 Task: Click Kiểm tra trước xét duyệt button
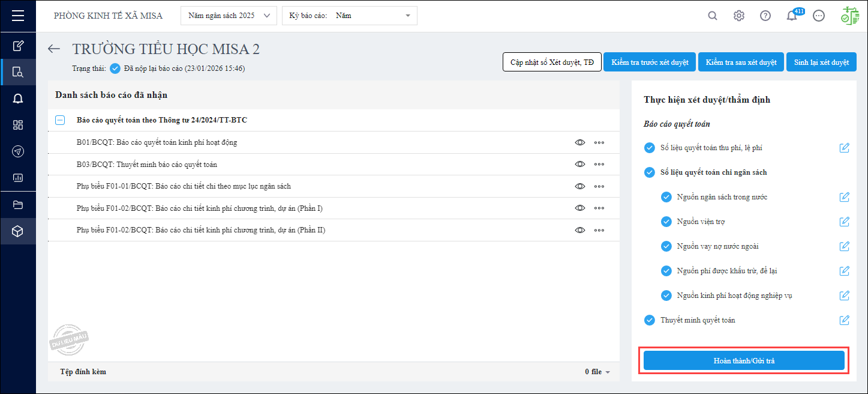(x=650, y=62)
